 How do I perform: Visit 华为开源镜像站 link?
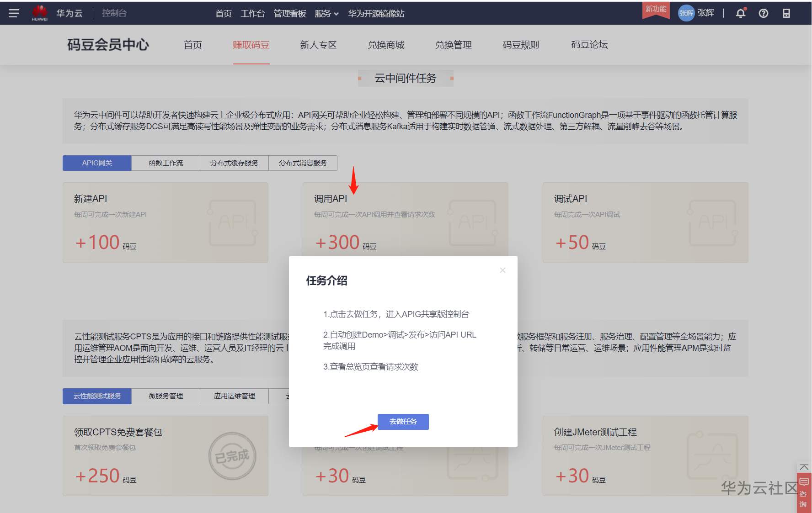[376, 14]
